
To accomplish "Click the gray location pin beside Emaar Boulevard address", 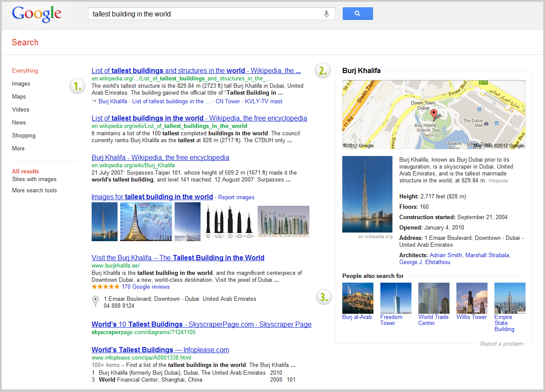I will coord(96,301).
